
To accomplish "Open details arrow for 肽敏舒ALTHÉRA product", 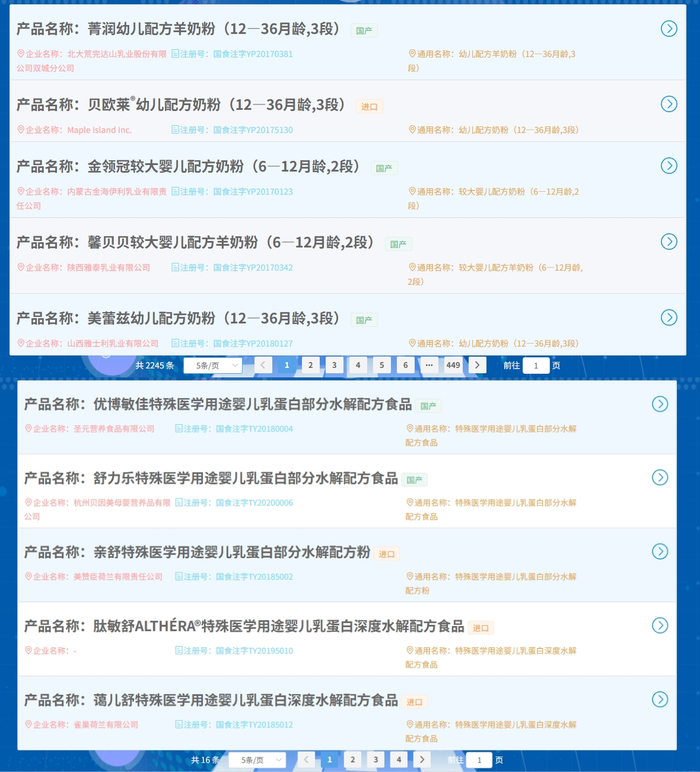I will point(660,625).
